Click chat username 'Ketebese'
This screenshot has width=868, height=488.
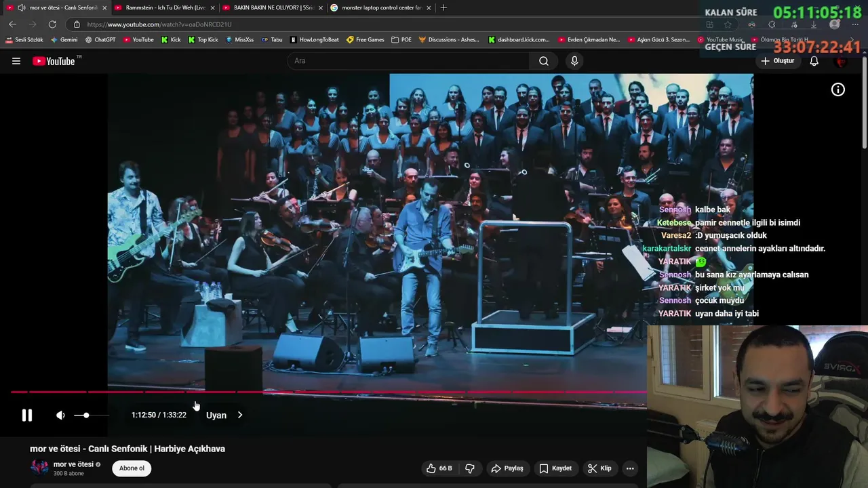point(674,222)
